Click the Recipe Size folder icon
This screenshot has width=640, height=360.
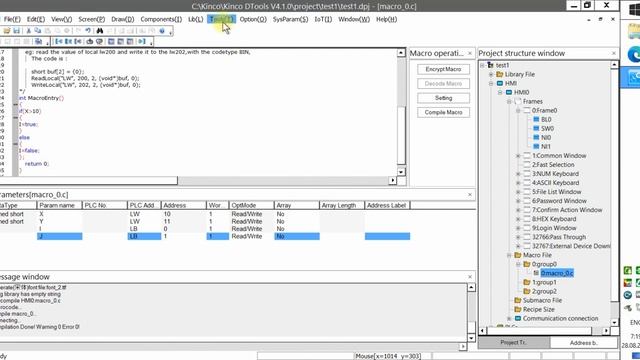518,309
